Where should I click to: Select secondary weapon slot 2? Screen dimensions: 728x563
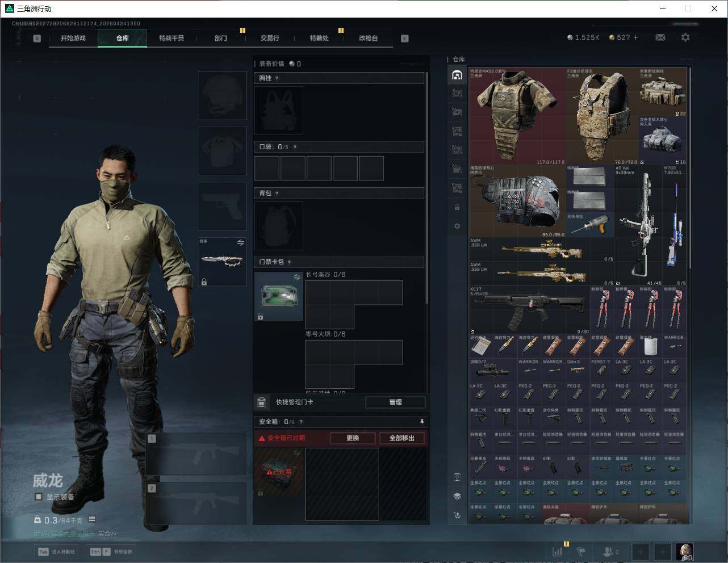(x=196, y=503)
